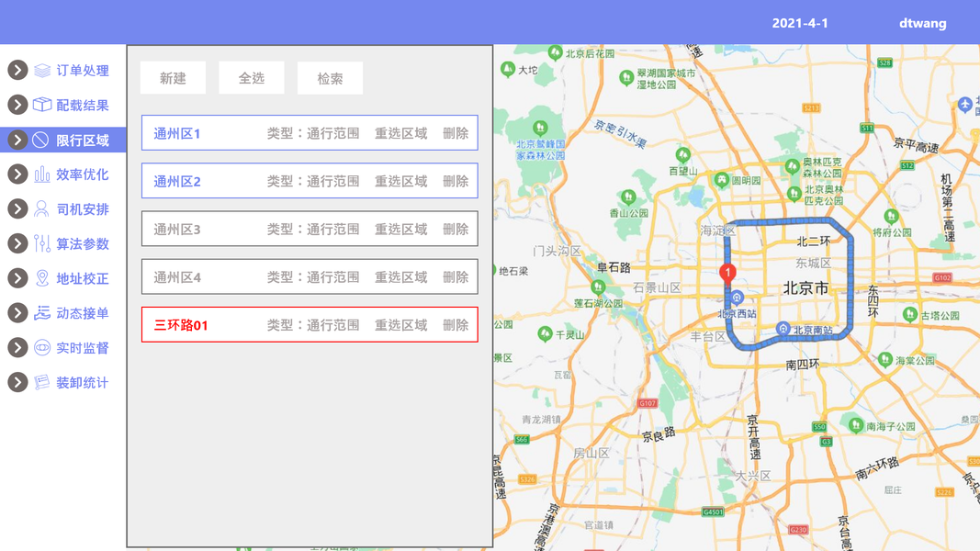Click the 2021-4-1 date in header
The height and width of the screenshot is (551, 980).
pyautogui.click(x=800, y=23)
